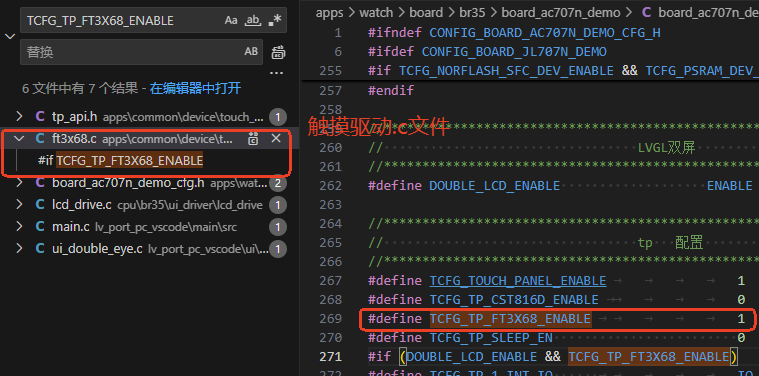Expand the tp_api.h result

point(19,117)
